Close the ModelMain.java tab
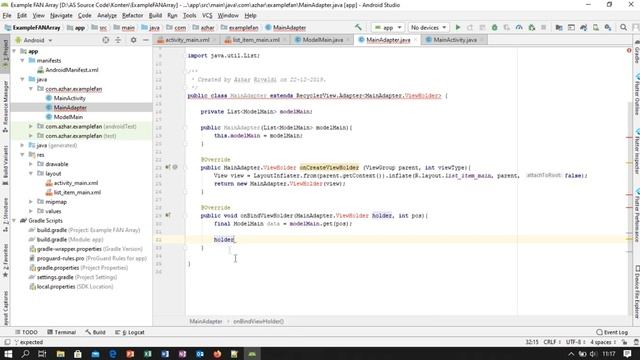The image size is (640, 360). point(348,40)
